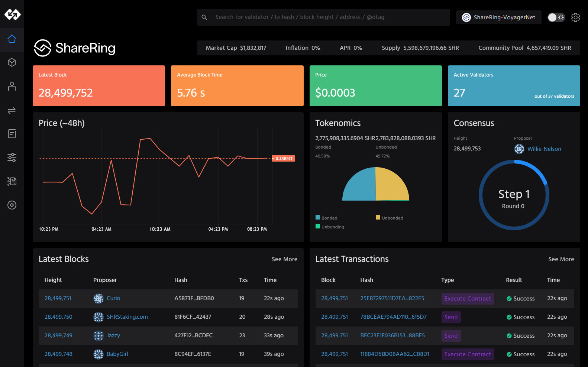Click Execute Contract tag in the 25E87297 row
The width and height of the screenshot is (588, 367).
[468, 299]
